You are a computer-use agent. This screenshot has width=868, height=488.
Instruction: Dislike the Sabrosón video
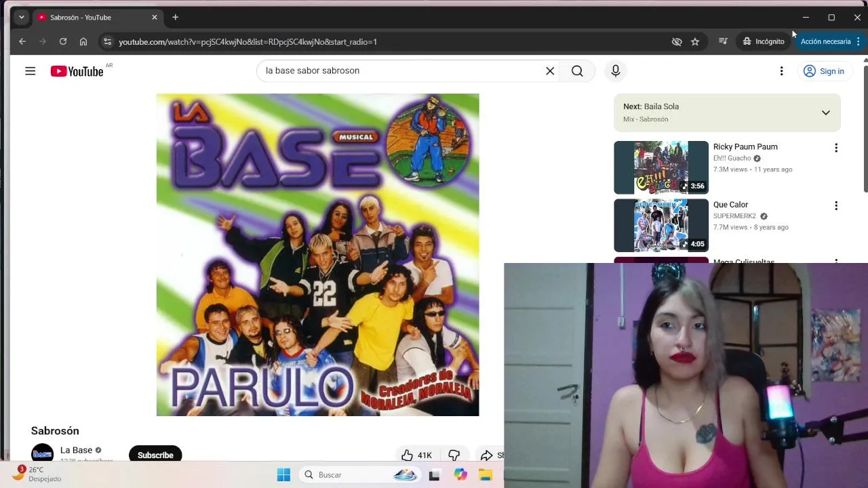[x=454, y=455]
